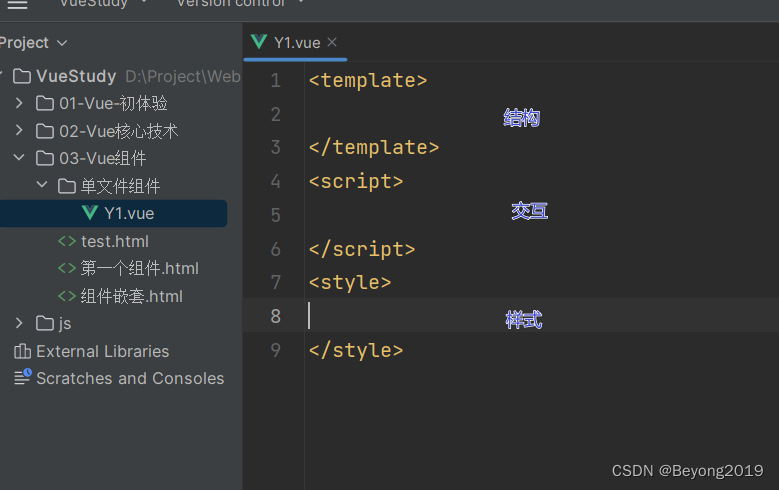Image resolution: width=779 pixels, height=490 pixels.
Task: Open the hamburger main menu
Action: [17, 4]
